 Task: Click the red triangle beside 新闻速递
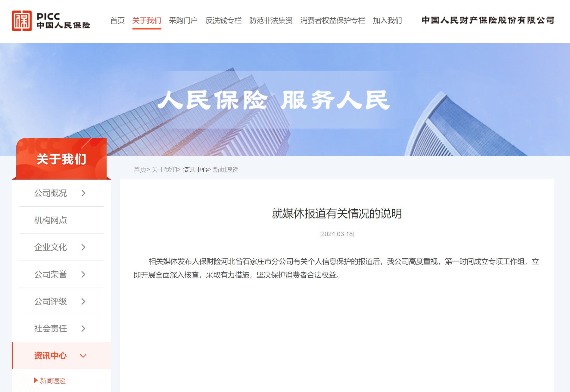(x=36, y=381)
